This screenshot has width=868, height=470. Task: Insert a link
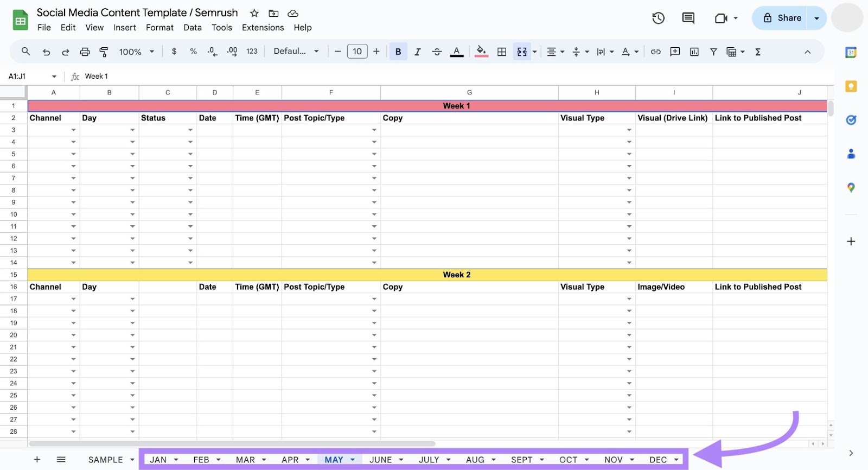(x=655, y=52)
